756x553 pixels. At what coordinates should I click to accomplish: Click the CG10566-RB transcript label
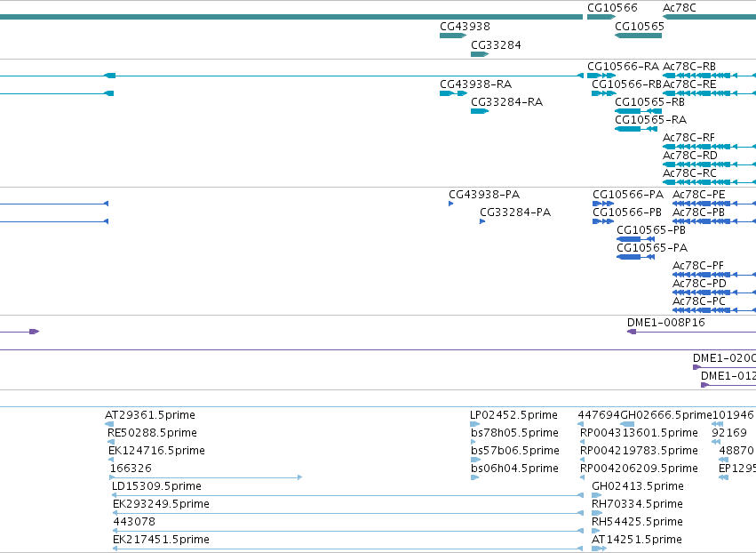tap(627, 84)
